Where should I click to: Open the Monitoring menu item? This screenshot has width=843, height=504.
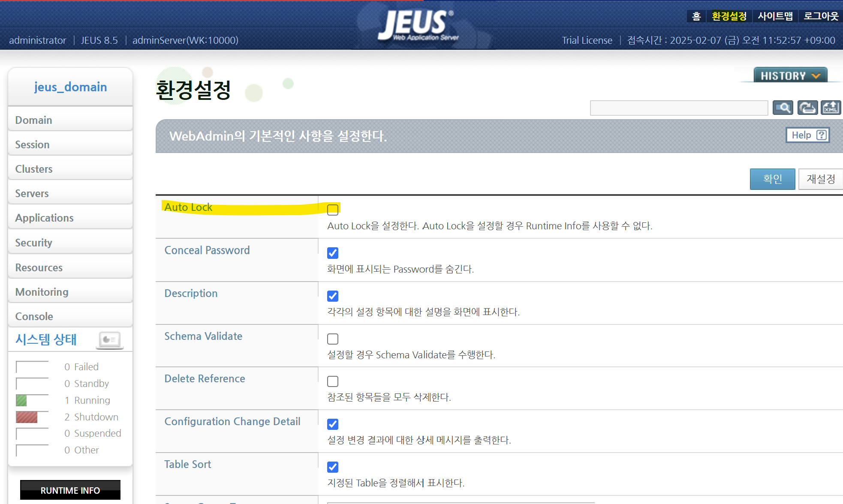click(x=42, y=292)
